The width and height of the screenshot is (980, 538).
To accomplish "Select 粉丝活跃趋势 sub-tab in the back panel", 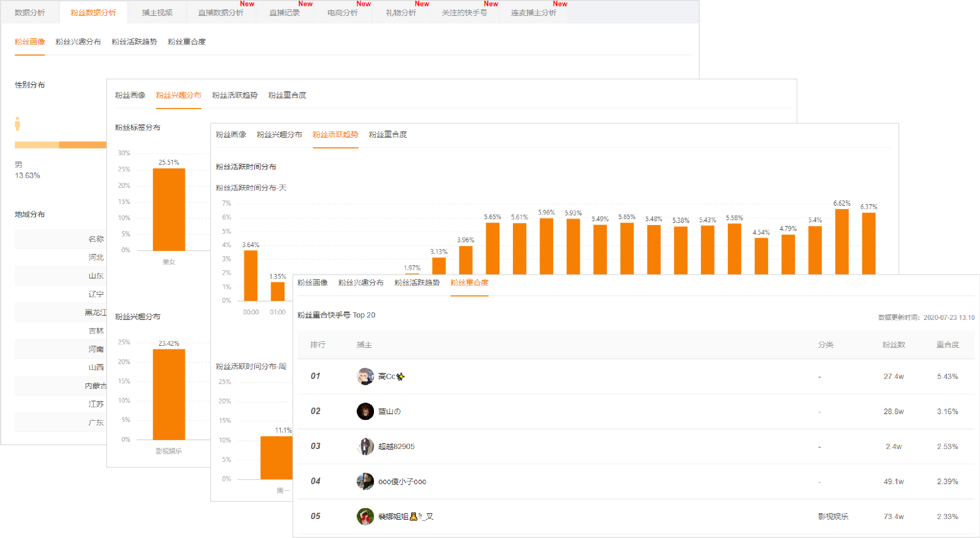I will click(134, 41).
